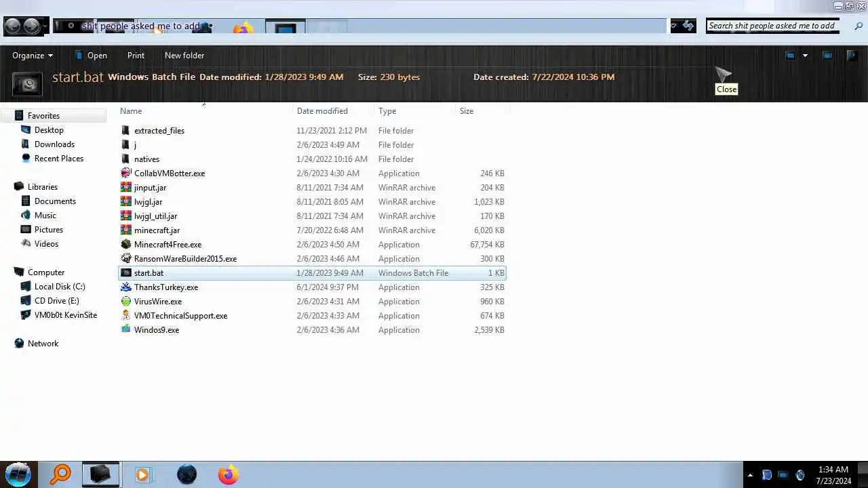Open Downloads in the sidebar
Image resolution: width=868 pixels, height=488 pixels.
[54, 144]
